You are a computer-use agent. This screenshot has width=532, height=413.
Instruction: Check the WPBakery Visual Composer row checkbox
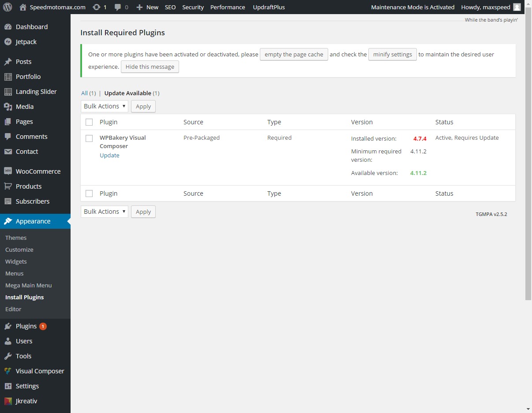point(89,138)
